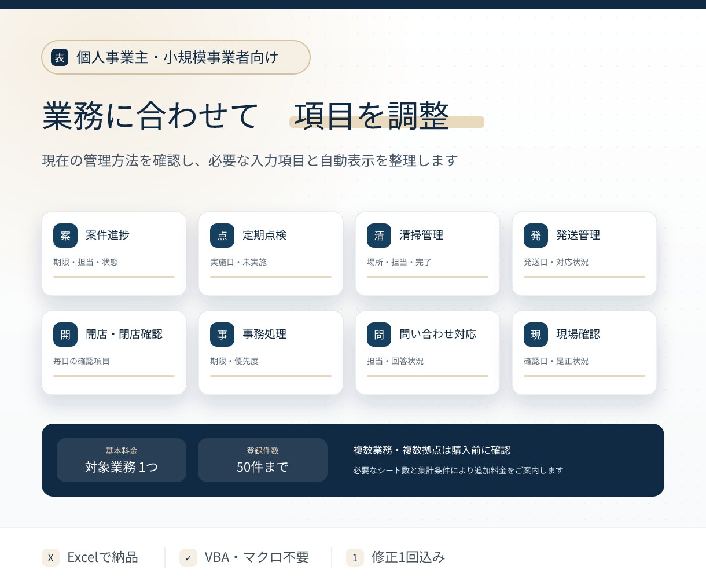
Task: Click the 開店・閉店確認 card title
Action: [x=124, y=334]
